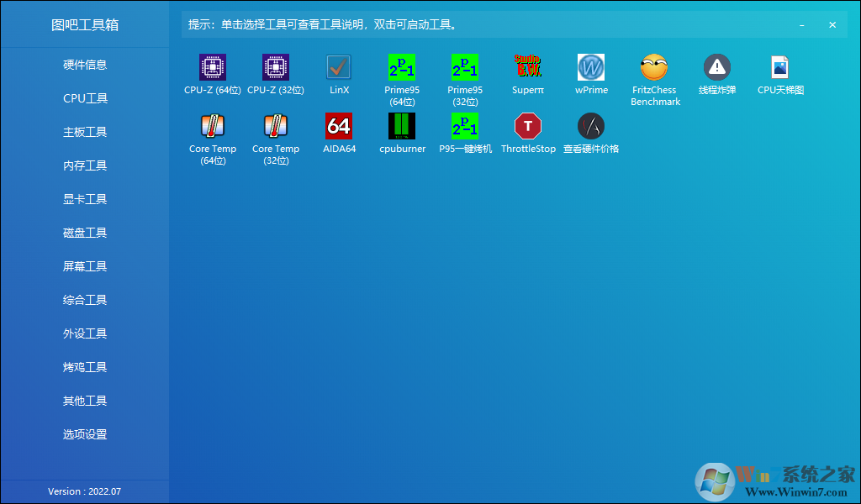
Task: Click the LinX checkmark icon
Action: tap(339, 67)
